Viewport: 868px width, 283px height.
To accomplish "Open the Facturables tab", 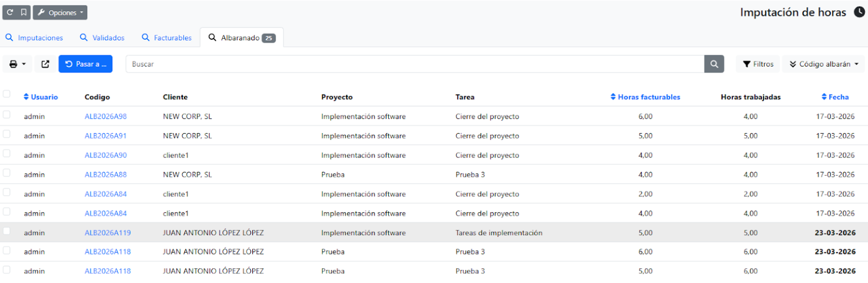I will point(167,38).
